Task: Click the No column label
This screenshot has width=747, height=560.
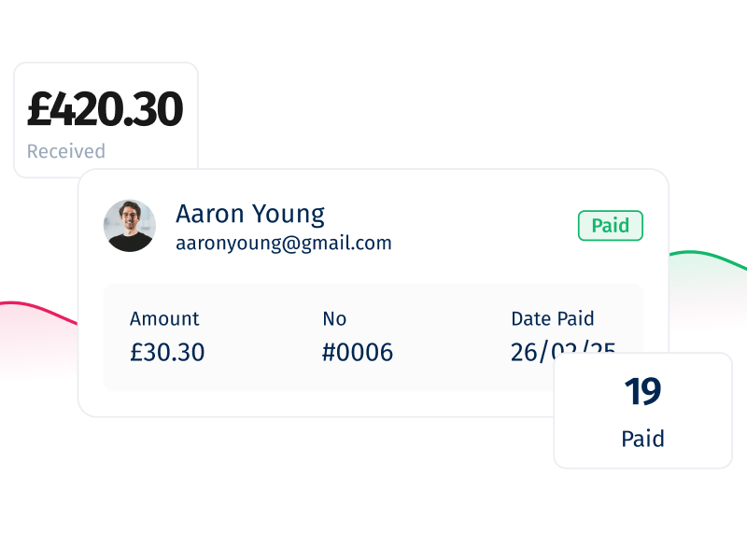Action: click(334, 319)
